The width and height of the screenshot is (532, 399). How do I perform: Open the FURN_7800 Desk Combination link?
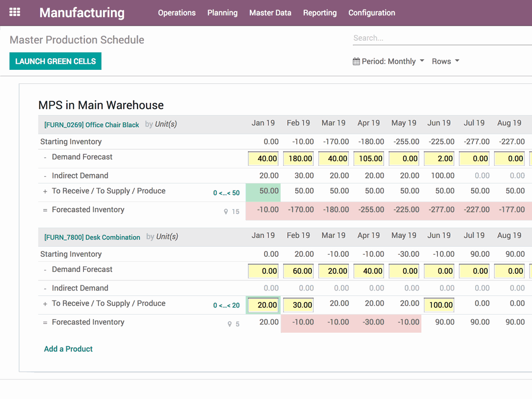tap(92, 237)
